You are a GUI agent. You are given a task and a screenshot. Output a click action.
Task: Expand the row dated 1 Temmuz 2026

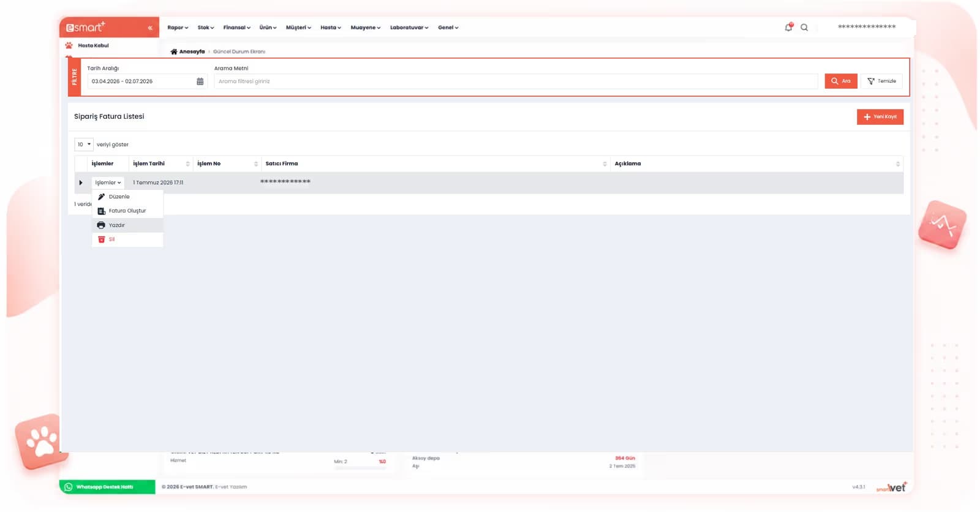pyautogui.click(x=81, y=183)
